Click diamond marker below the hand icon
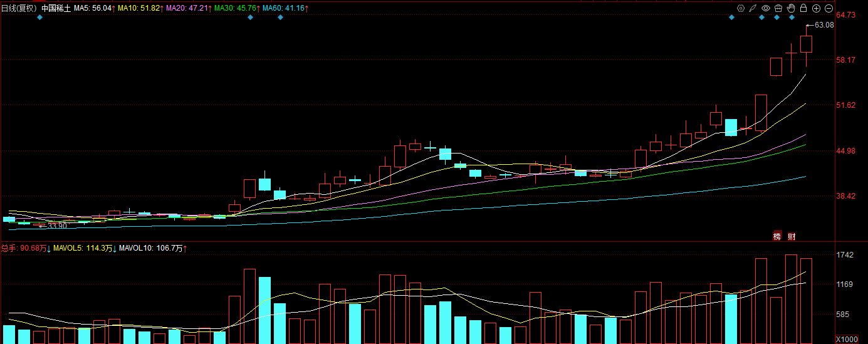Screen dimensions: 868x344 pos(792,18)
